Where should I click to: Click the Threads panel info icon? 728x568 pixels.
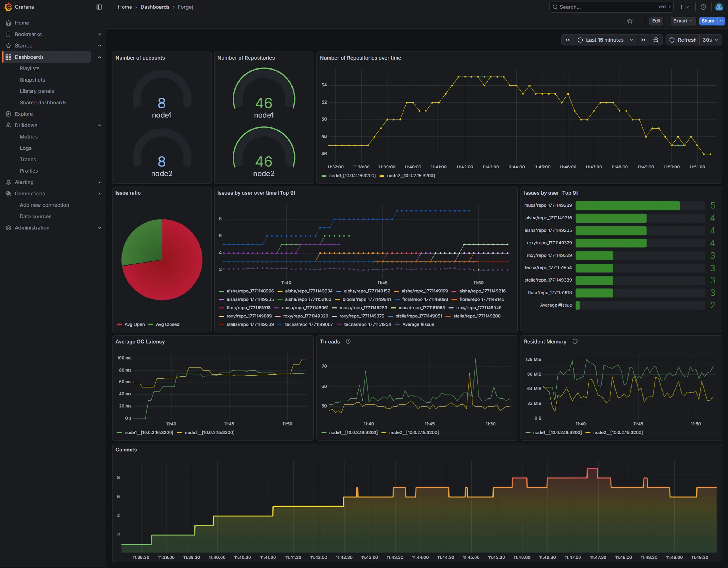348,341
